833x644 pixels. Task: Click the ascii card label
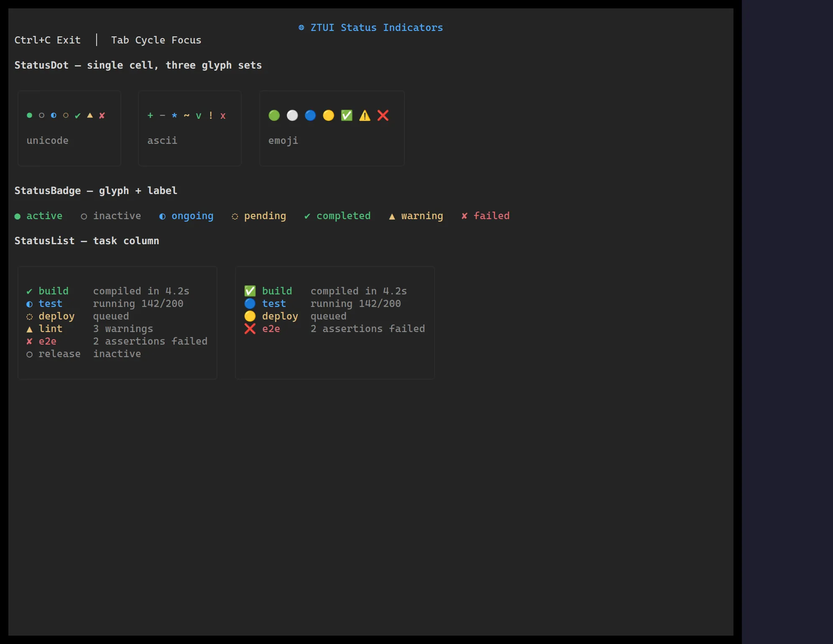tap(162, 141)
